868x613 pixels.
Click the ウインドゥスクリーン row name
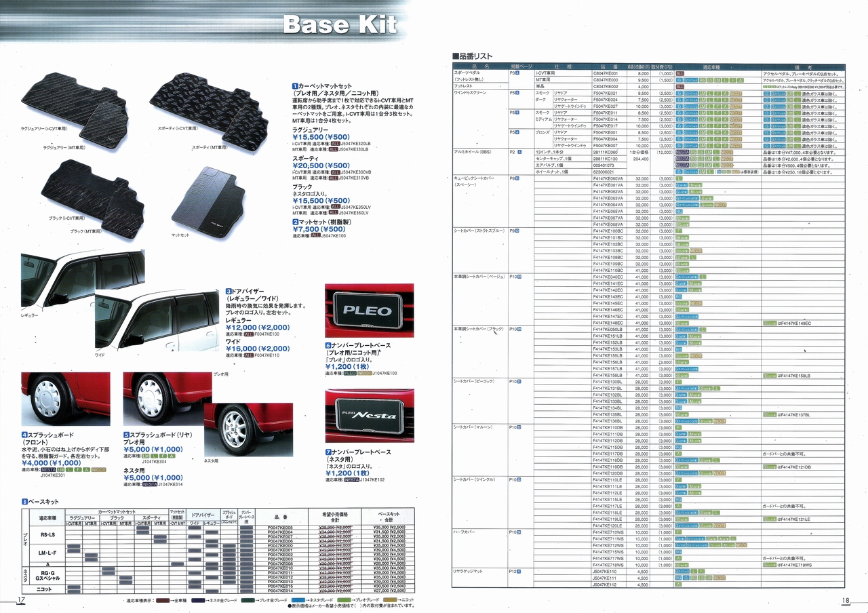pos(471,93)
